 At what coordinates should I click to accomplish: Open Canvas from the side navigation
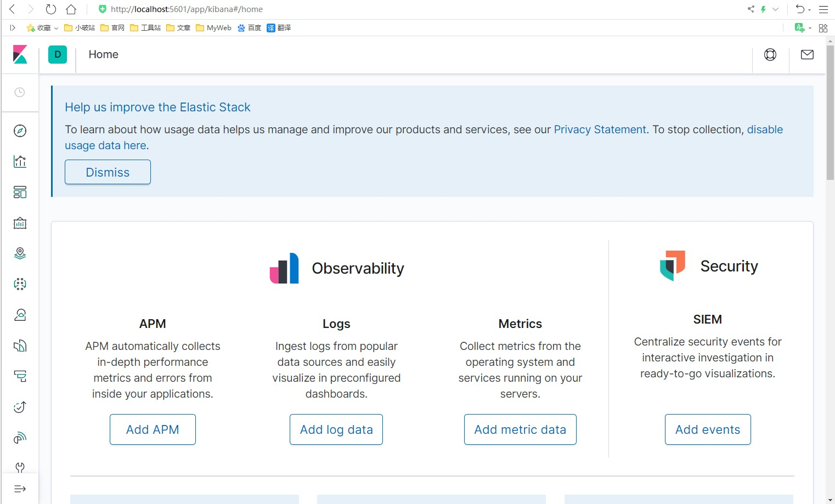point(20,223)
